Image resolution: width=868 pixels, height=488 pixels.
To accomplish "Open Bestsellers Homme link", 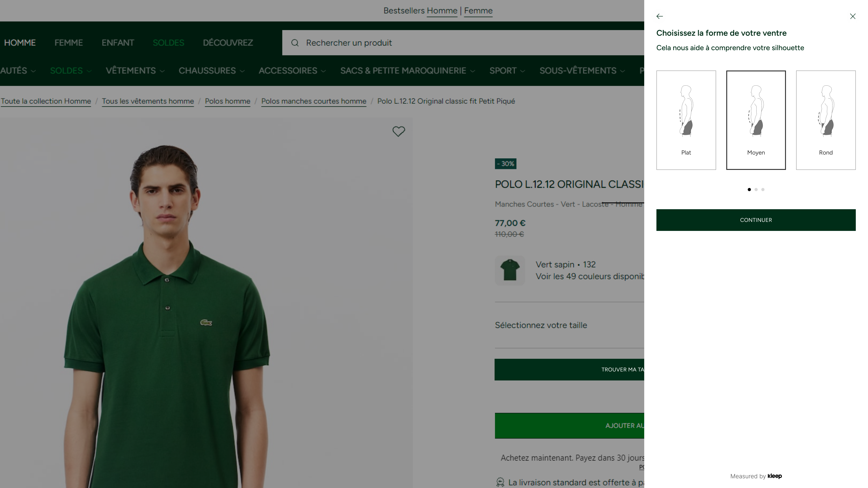I will pyautogui.click(x=442, y=11).
